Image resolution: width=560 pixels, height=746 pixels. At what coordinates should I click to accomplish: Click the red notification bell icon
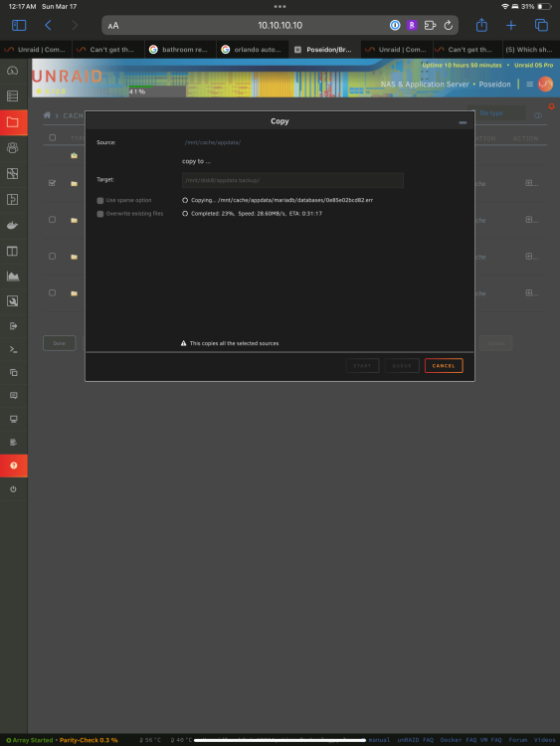pos(551,106)
